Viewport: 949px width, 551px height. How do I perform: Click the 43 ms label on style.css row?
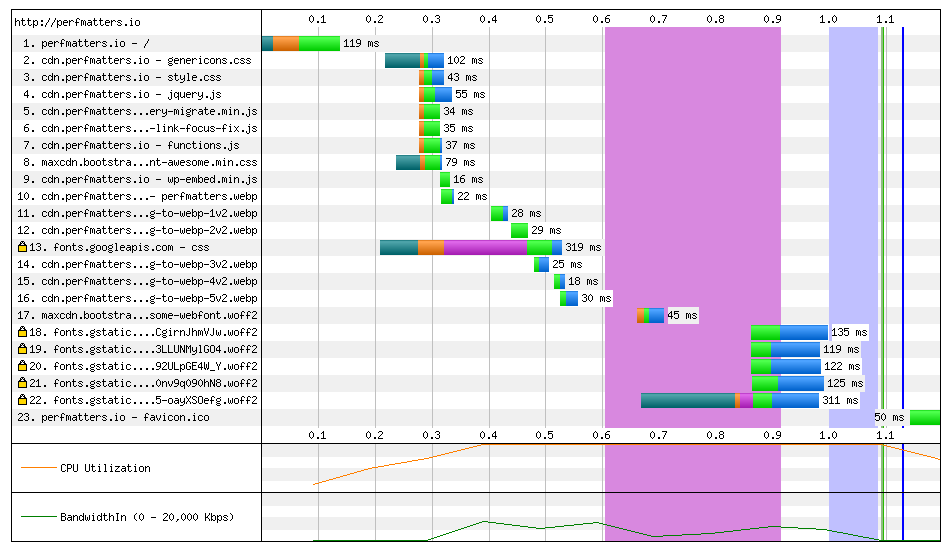pos(462,77)
